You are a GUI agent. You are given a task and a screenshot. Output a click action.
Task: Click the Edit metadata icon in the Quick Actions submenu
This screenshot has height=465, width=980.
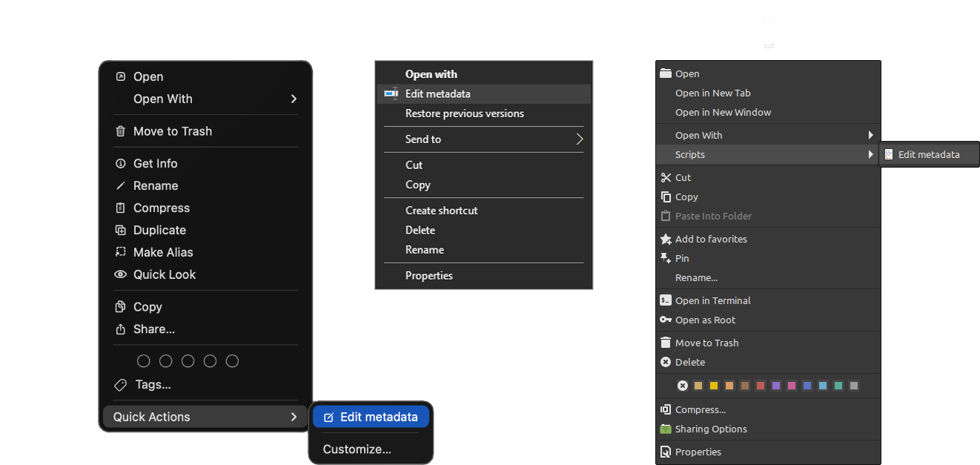click(329, 417)
